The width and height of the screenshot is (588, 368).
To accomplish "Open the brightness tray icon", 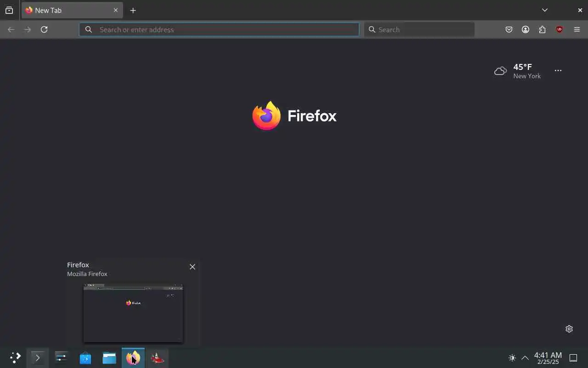I will click(512, 358).
